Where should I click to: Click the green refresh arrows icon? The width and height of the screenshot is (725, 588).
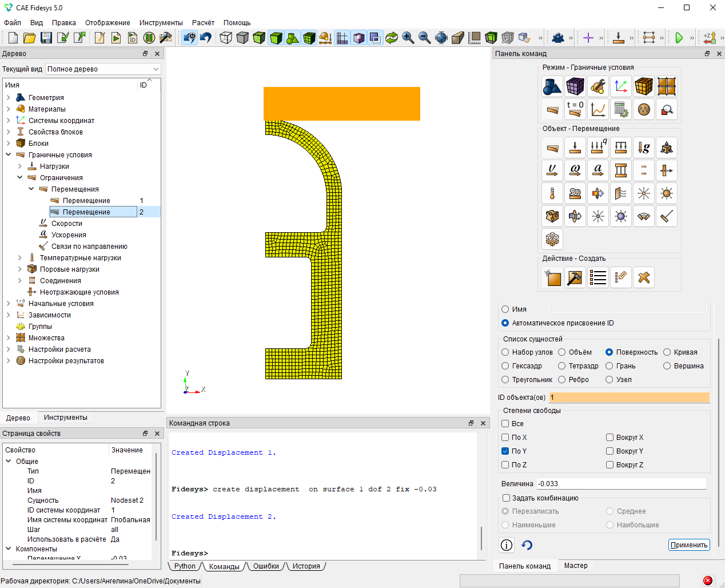pyautogui.click(x=392, y=38)
